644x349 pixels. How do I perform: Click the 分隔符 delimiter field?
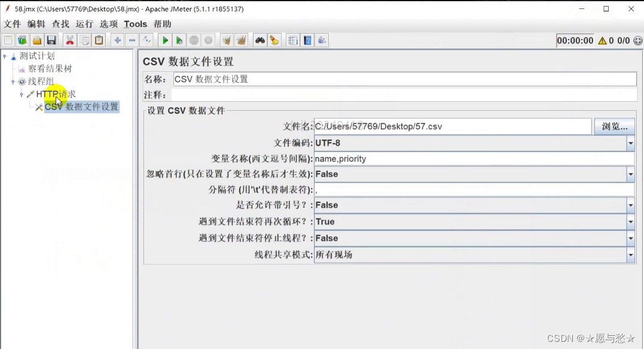coord(474,190)
